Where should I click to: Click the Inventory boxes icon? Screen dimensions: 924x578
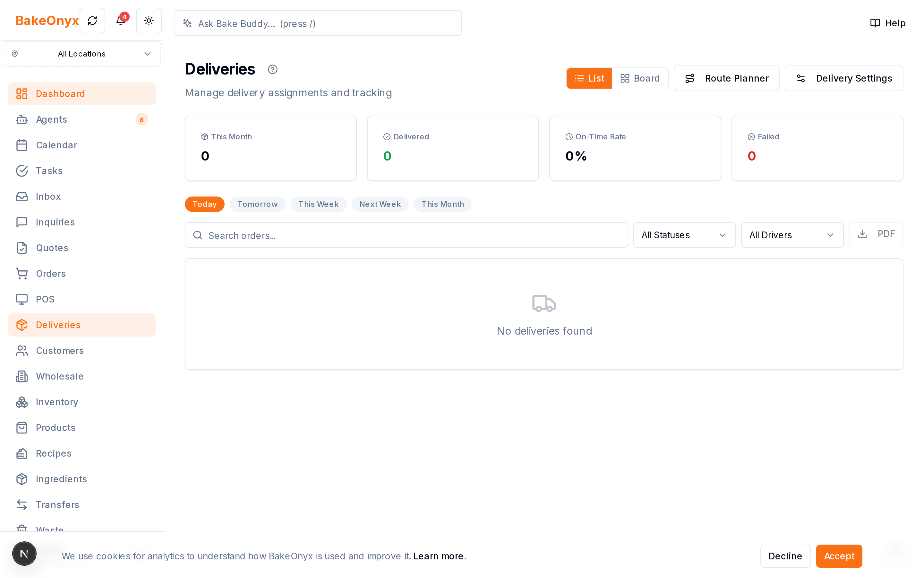click(22, 402)
